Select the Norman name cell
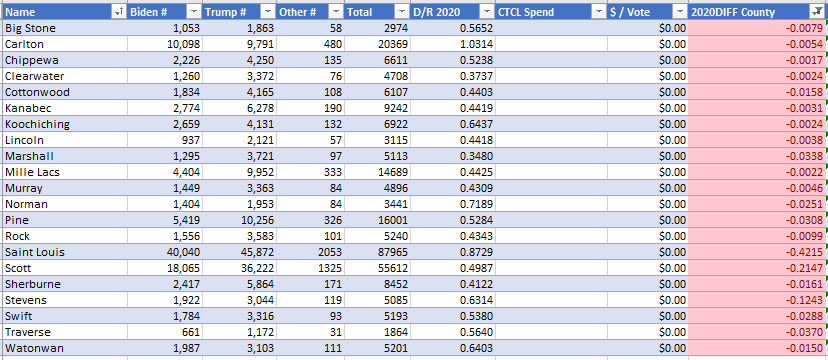828x360 pixels. [65, 204]
